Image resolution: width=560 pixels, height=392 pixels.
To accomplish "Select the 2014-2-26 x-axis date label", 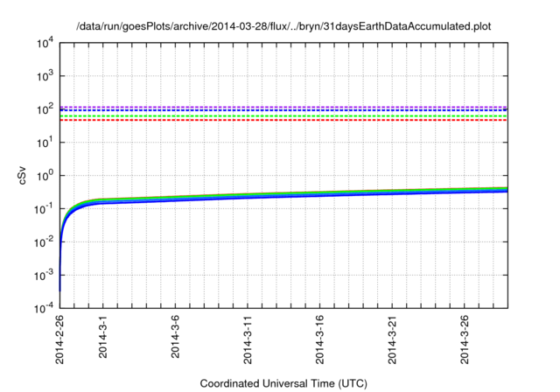I will tap(59, 339).
